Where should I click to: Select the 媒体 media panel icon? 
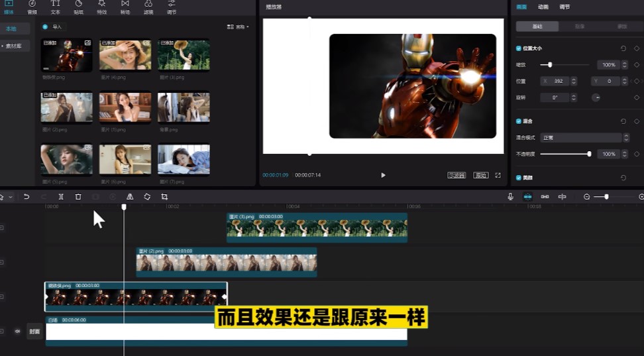click(x=9, y=7)
